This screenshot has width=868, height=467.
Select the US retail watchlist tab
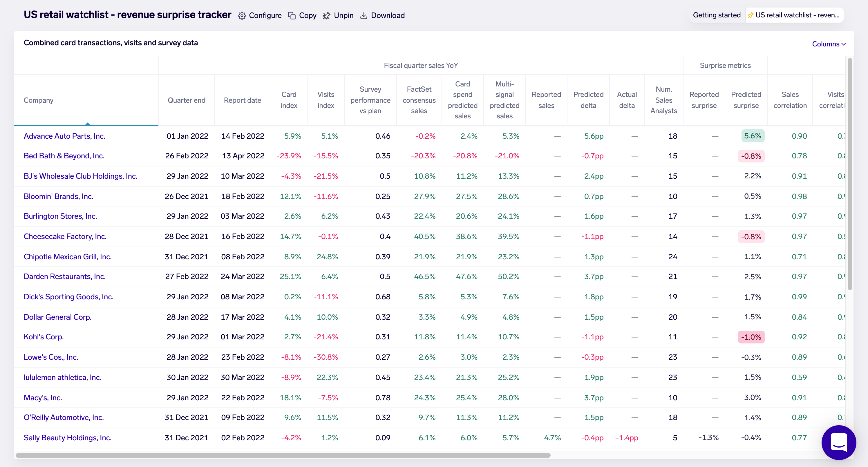tap(797, 15)
